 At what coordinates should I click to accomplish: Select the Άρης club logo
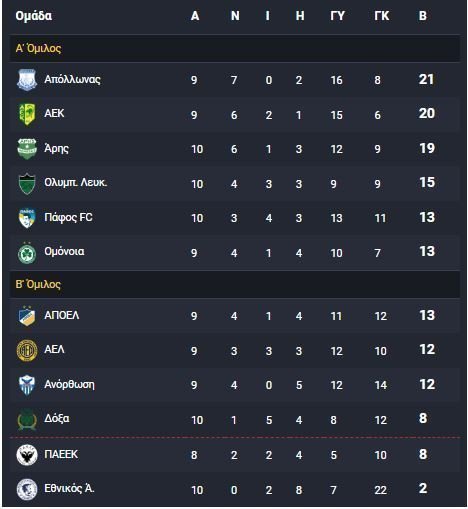(27, 149)
